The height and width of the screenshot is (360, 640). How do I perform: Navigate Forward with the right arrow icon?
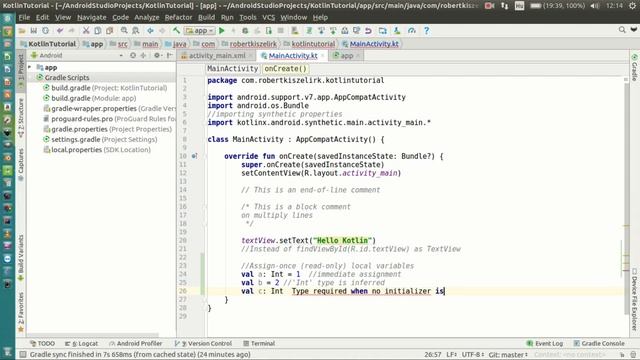[x=162, y=31]
